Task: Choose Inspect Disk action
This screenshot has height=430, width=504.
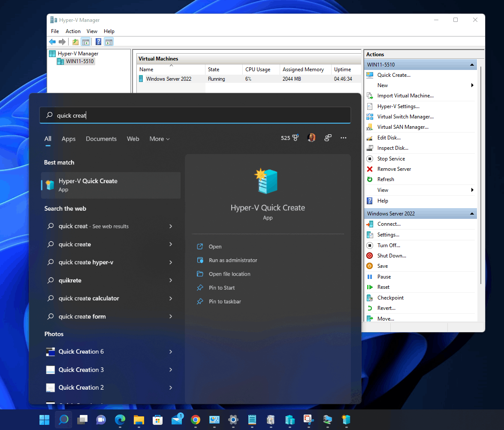Action: coord(393,148)
